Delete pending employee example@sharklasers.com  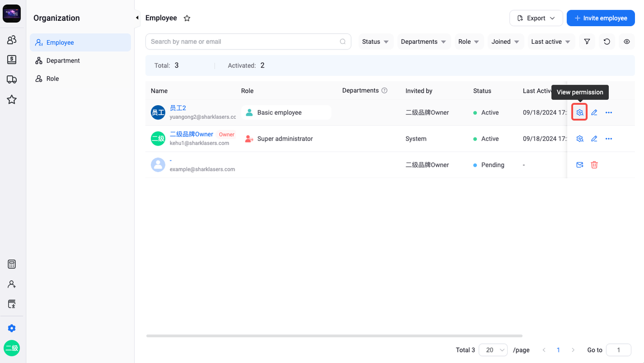594,165
